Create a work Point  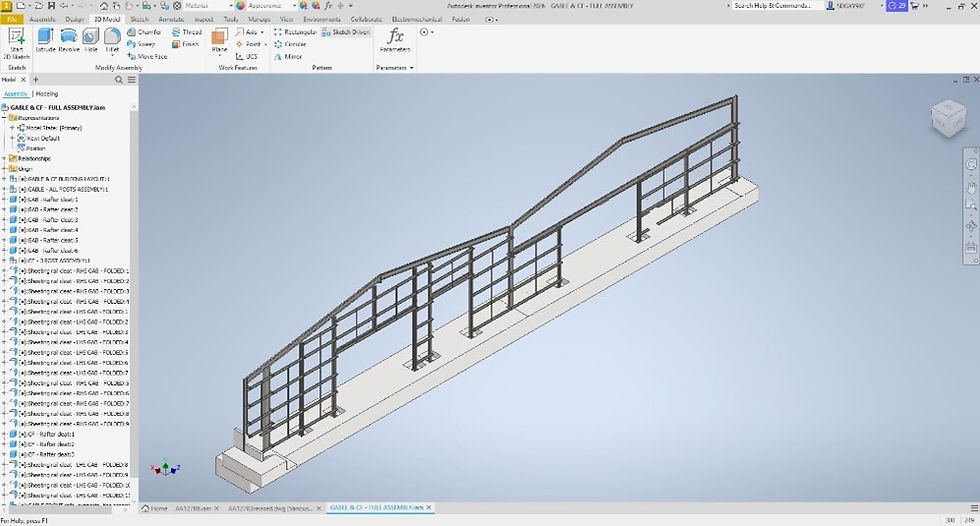248,44
